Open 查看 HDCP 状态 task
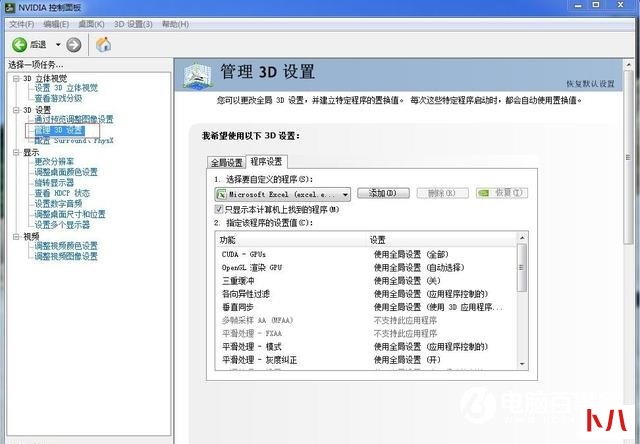Image resolution: width=640 pixels, height=444 pixels. [62, 193]
